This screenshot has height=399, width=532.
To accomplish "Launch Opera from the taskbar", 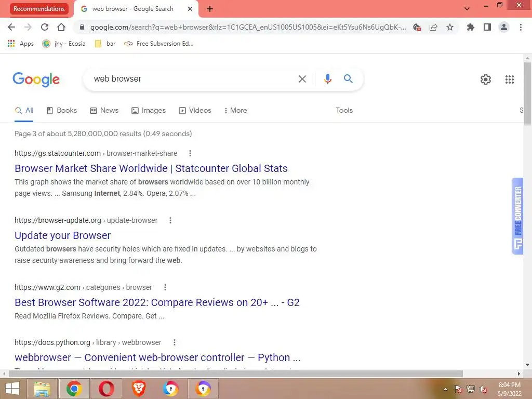I will click(x=107, y=389).
